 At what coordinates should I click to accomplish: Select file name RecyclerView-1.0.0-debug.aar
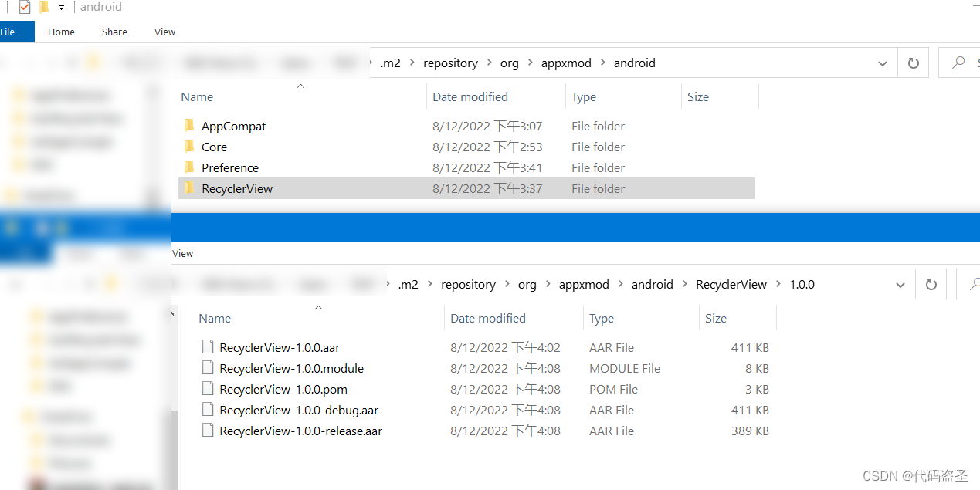[299, 410]
